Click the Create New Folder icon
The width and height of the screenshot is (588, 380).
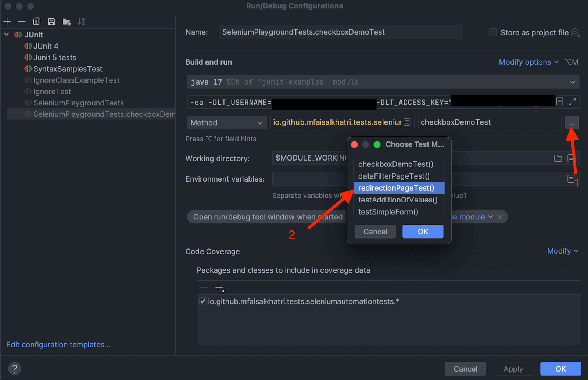click(x=67, y=22)
